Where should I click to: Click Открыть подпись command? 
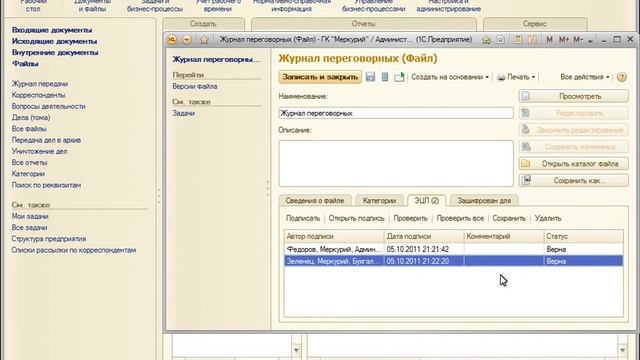(357, 218)
